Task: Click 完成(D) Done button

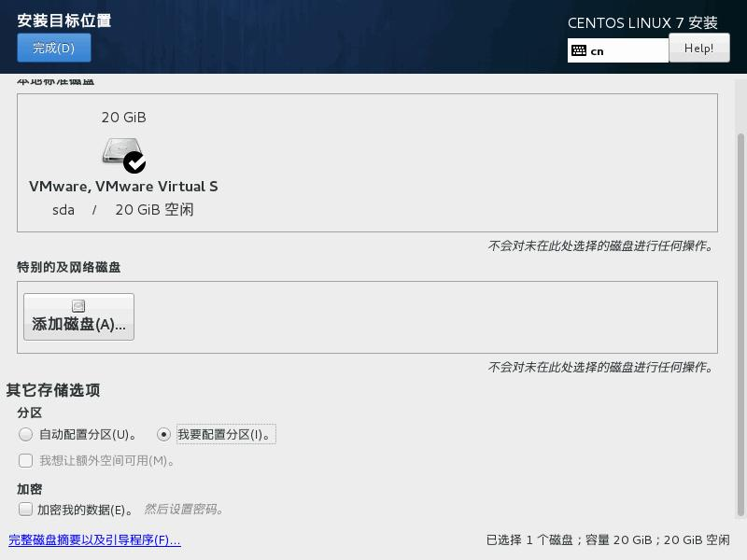Action: click(x=54, y=48)
